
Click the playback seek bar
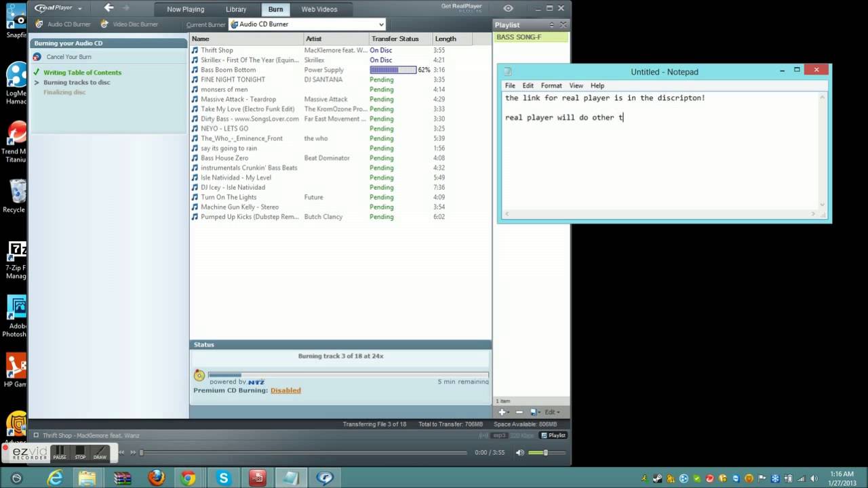pos(303,452)
